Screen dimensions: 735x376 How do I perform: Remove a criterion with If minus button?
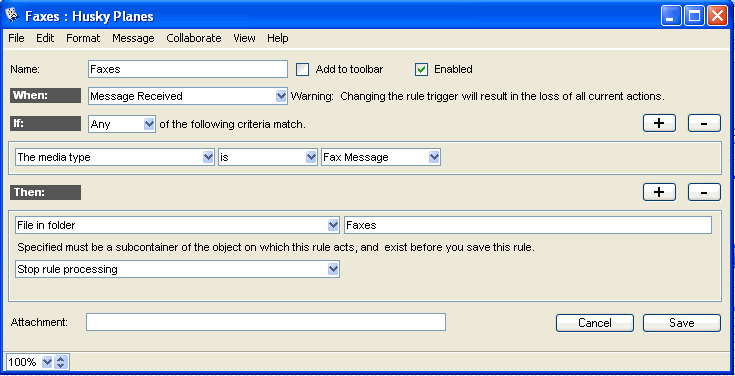pyautogui.click(x=704, y=123)
